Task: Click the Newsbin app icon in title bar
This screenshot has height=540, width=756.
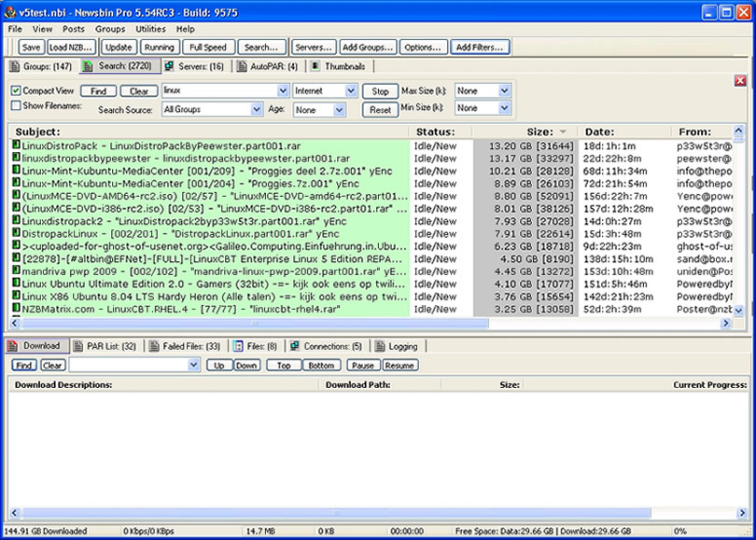Action: click(10, 11)
